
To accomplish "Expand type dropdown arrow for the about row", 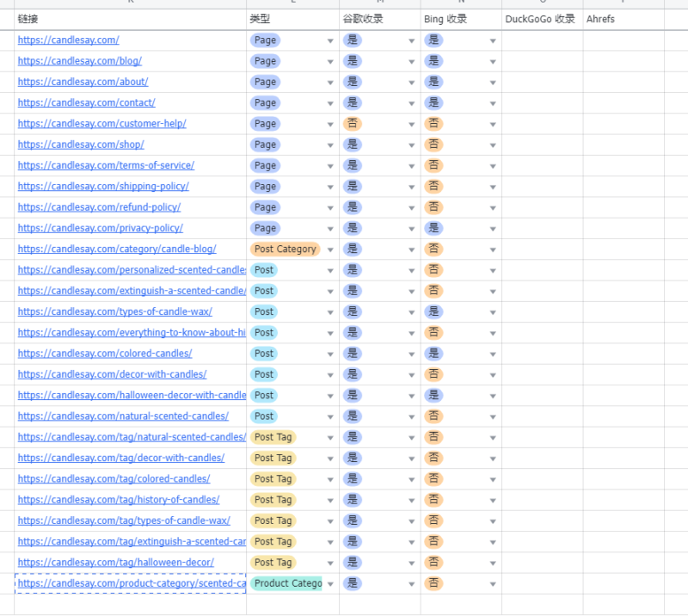I will (330, 83).
